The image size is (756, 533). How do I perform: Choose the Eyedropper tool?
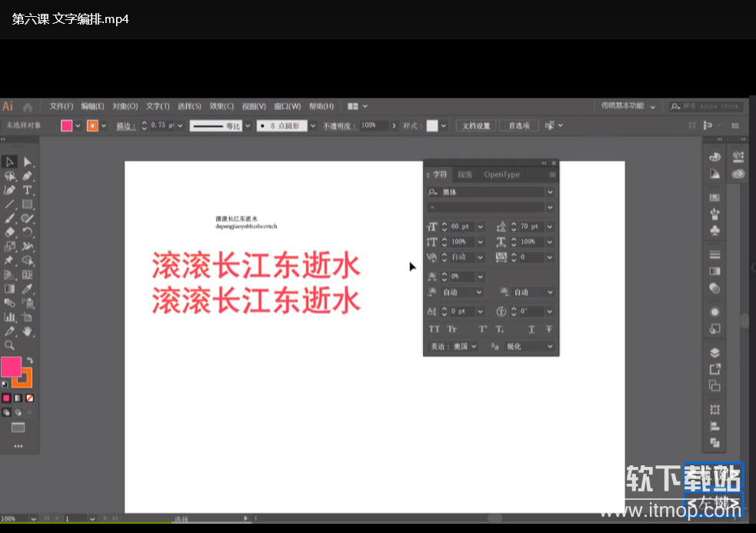pos(28,289)
